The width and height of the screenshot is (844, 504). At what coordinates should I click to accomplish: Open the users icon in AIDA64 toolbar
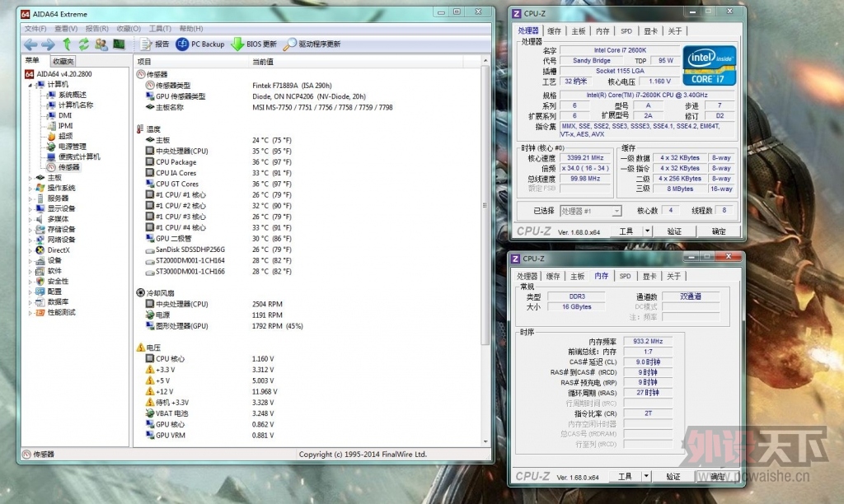pyautogui.click(x=101, y=44)
